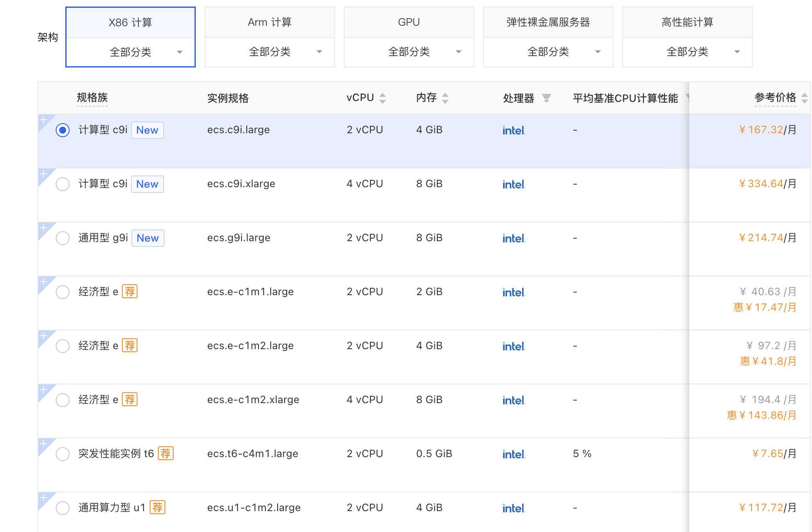
Task: Switch to the 弹性裸金属服务器 tab
Action: pyautogui.click(x=548, y=22)
